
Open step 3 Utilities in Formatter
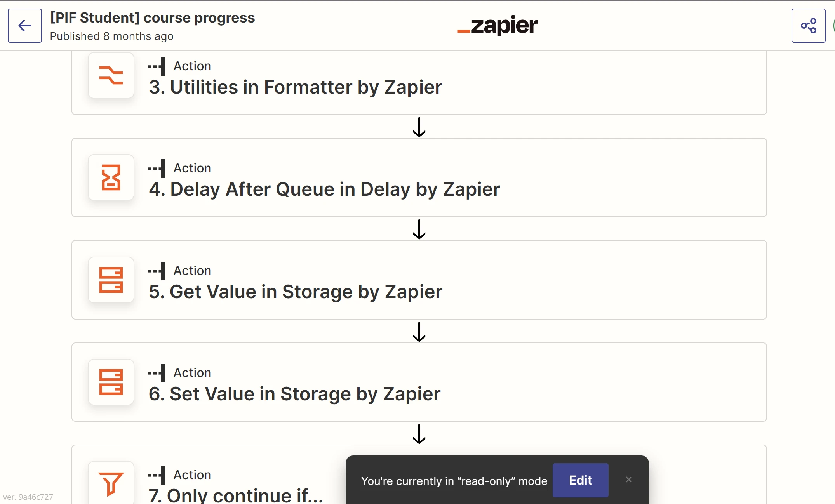point(295,87)
